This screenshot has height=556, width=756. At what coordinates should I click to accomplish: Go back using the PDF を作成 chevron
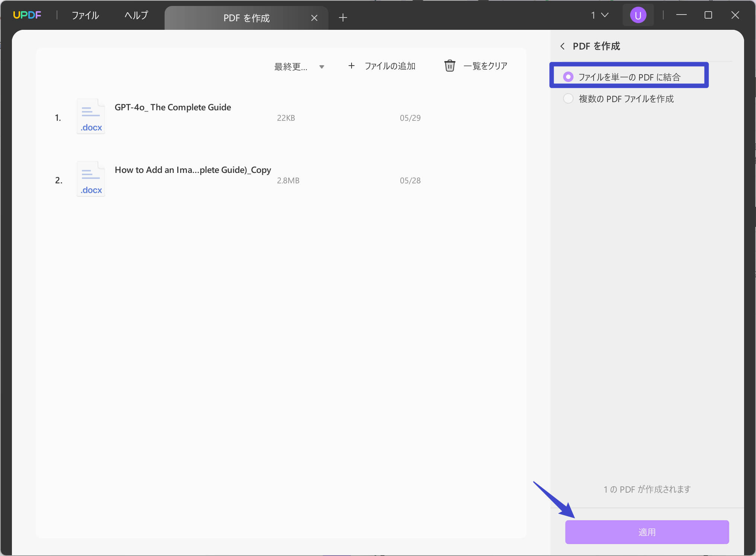(x=562, y=46)
